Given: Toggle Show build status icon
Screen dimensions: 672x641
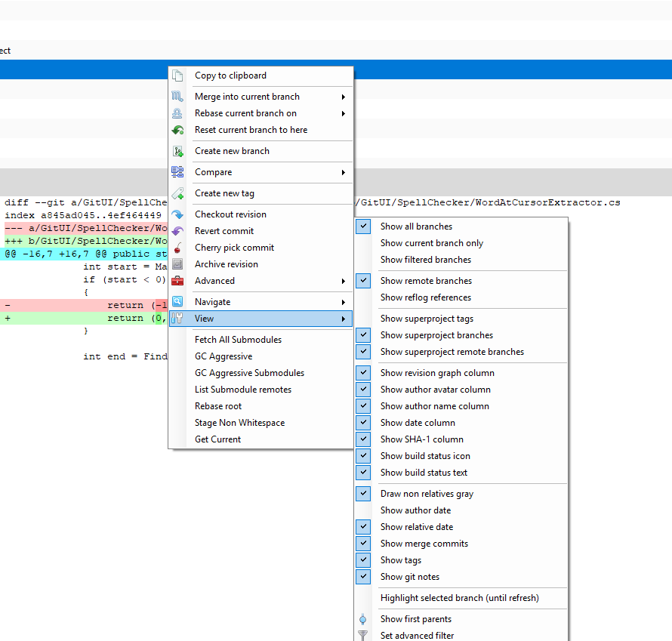Looking at the screenshot, I should [x=363, y=456].
